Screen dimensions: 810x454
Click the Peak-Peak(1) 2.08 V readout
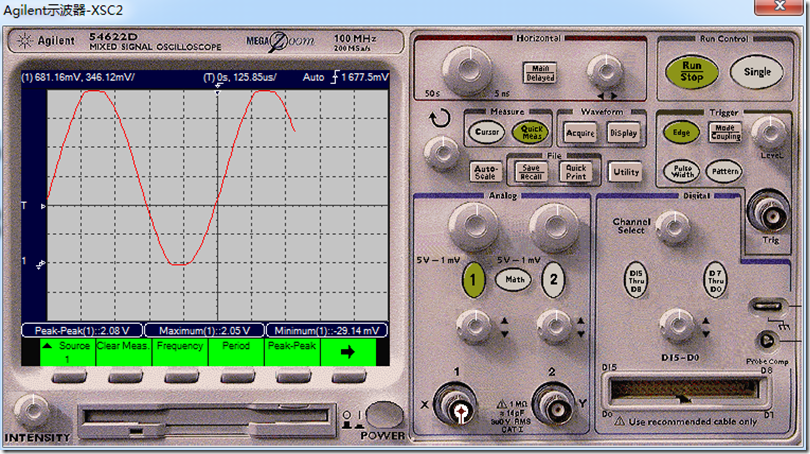coord(82,331)
